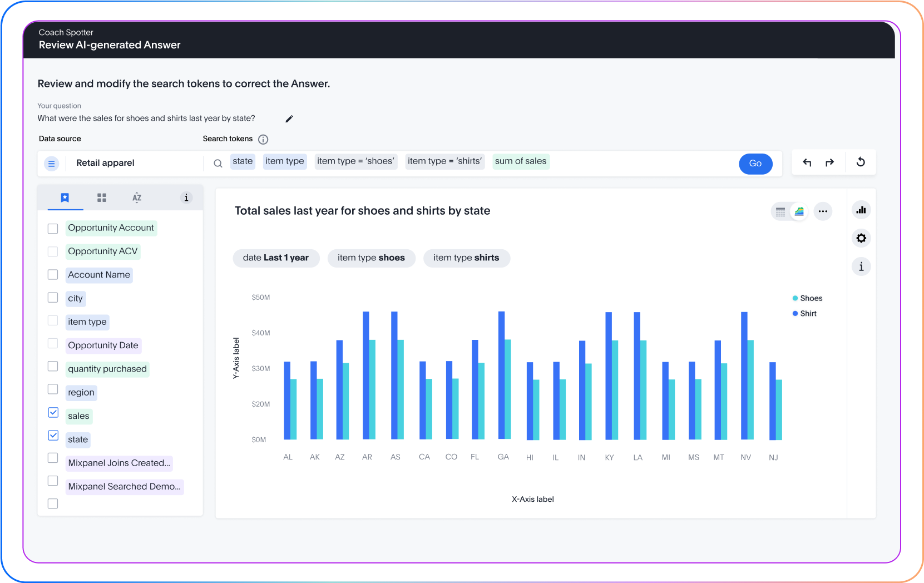Uncheck the sales column checkbox
924x583 pixels.
(x=53, y=412)
